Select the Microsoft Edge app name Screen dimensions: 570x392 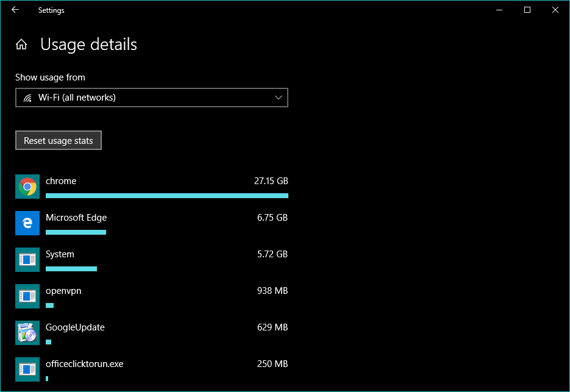pyautogui.click(x=76, y=218)
